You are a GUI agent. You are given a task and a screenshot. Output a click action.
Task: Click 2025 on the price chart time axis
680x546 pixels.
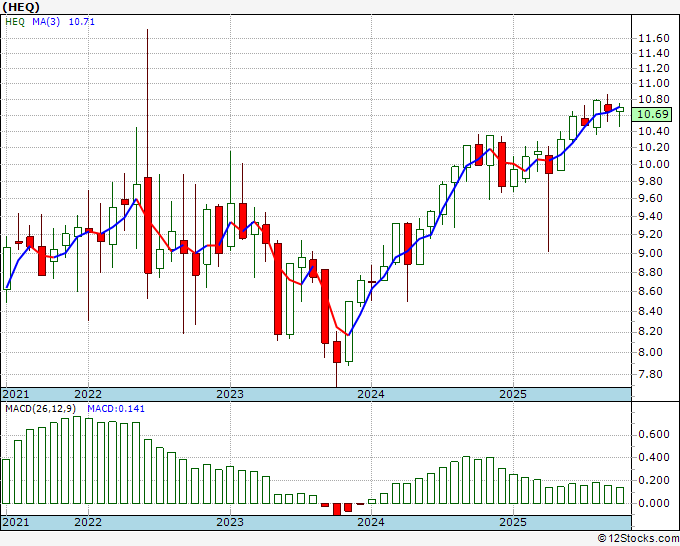pyautogui.click(x=513, y=394)
